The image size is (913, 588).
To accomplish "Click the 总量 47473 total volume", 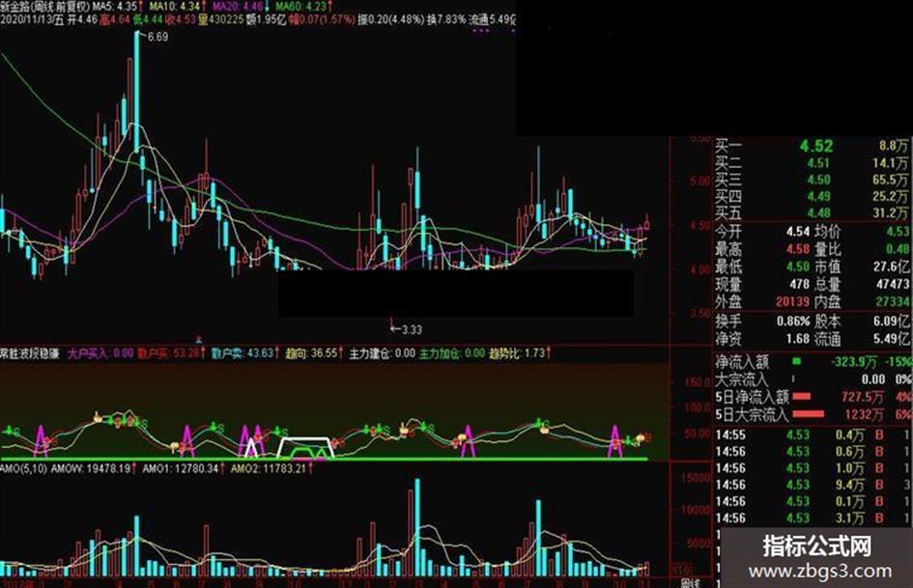I will point(893,284).
